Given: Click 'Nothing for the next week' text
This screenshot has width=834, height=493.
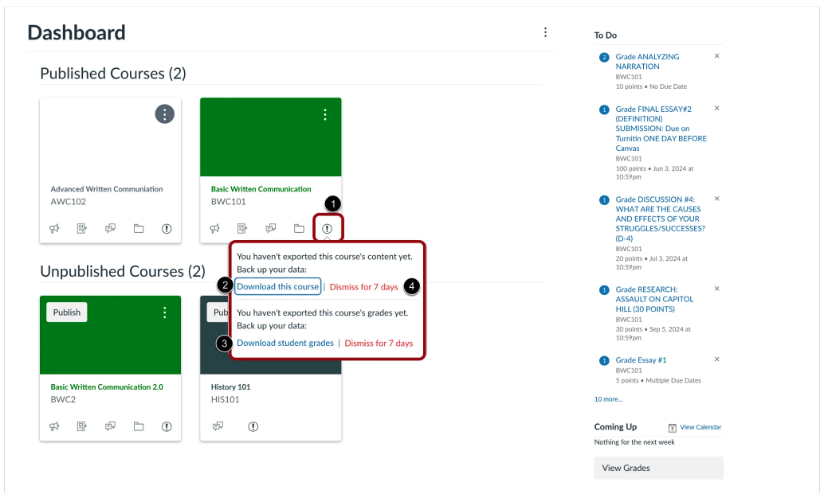Looking at the screenshot, I should coord(634,442).
